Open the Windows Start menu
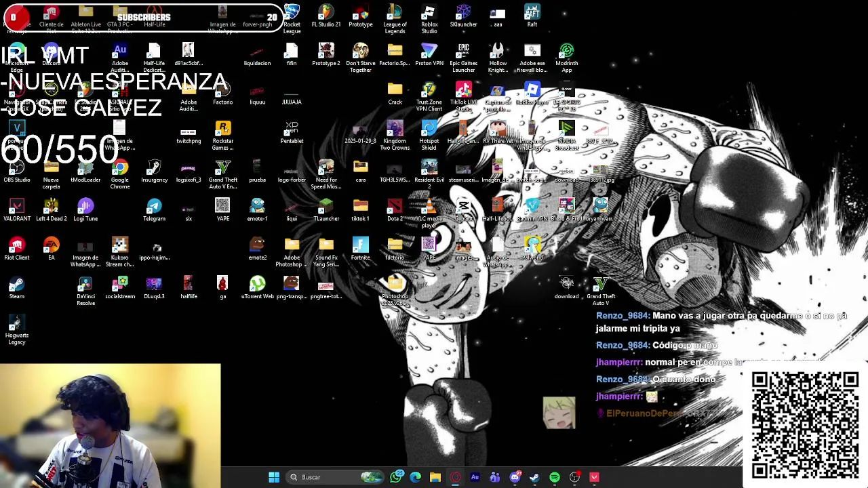This screenshot has height=488, width=868. [x=274, y=477]
